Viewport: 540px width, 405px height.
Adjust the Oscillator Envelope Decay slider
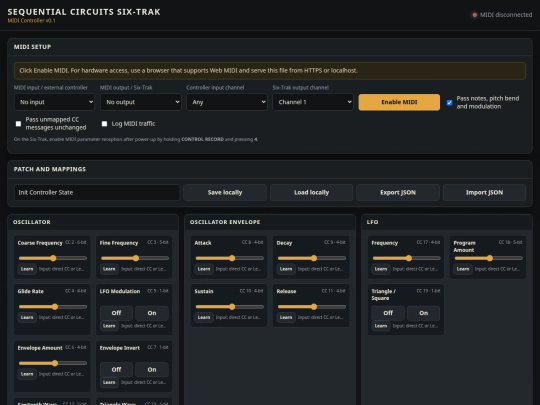point(312,258)
